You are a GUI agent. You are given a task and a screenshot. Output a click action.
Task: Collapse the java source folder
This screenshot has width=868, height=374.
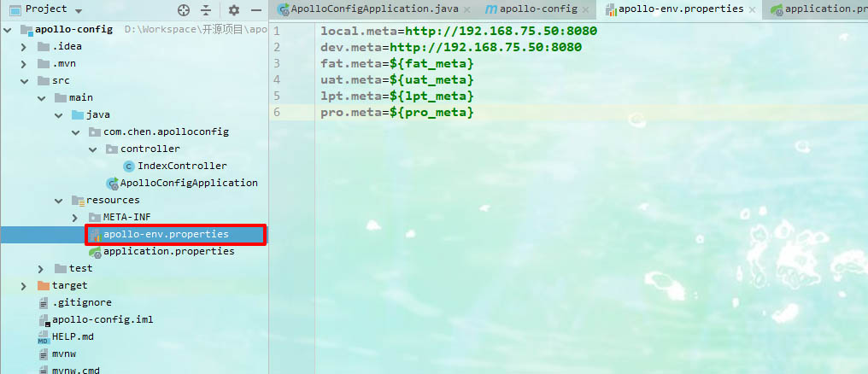click(x=59, y=115)
